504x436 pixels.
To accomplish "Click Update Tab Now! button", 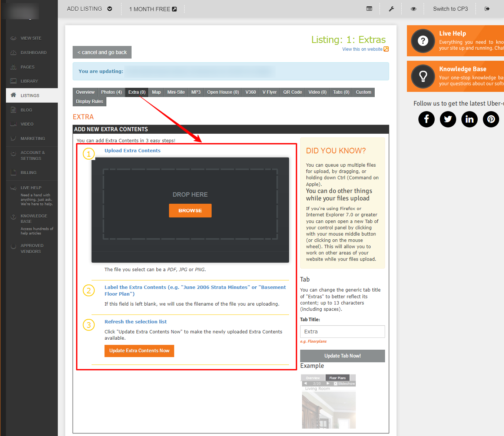I will point(342,356).
